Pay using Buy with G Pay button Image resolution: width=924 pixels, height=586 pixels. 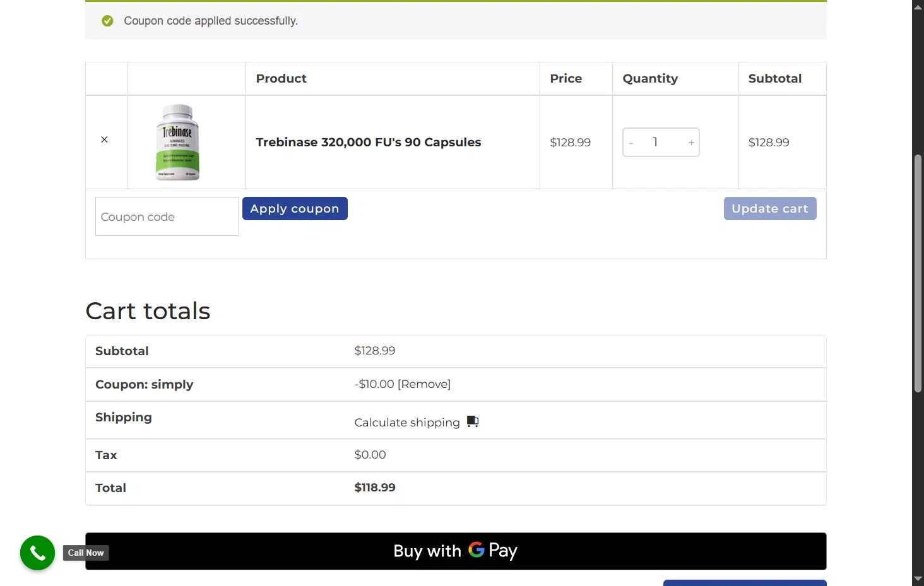pyautogui.click(x=456, y=551)
